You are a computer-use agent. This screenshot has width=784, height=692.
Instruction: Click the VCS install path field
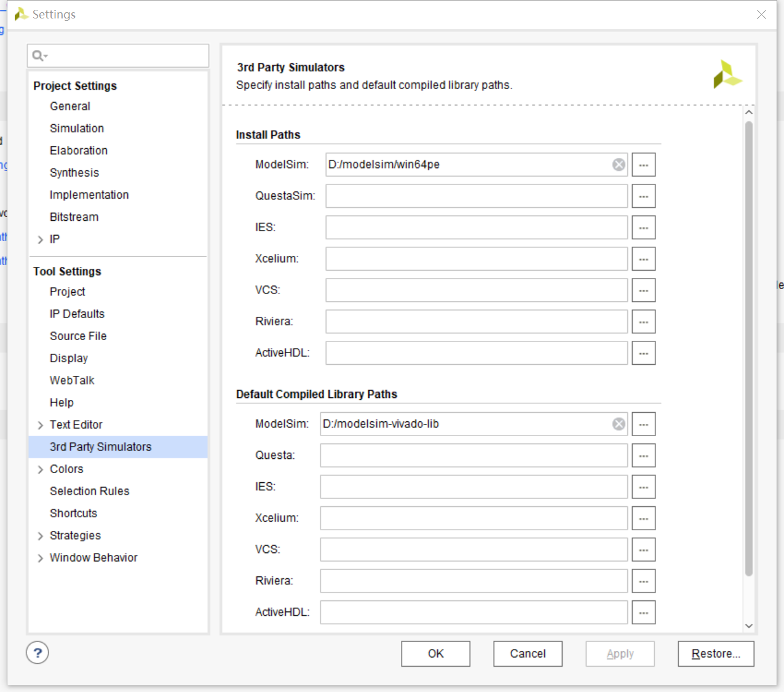[477, 290]
